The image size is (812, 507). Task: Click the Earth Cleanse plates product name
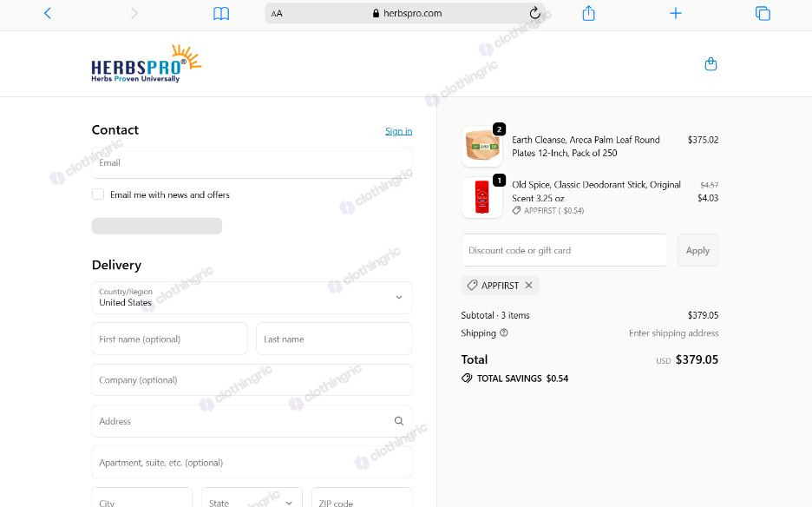pos(586,146)
